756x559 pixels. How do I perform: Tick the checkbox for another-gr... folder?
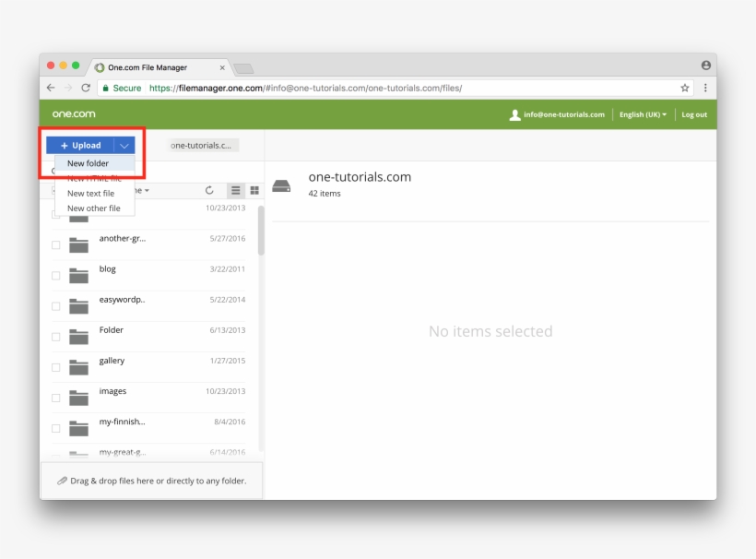pyautogui.click(x=56, y=245)
